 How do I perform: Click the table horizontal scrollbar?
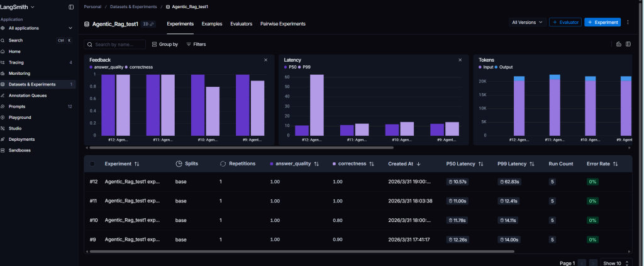point(301,252)
